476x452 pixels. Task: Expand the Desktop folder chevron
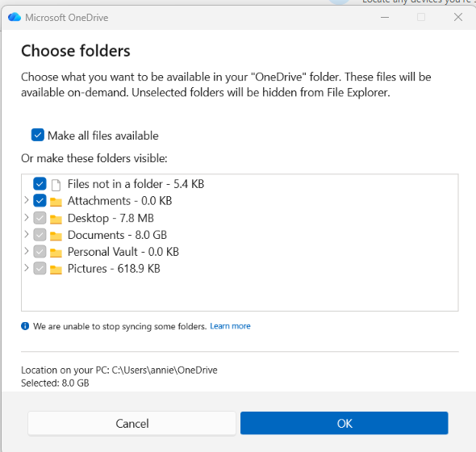(27, 217)
